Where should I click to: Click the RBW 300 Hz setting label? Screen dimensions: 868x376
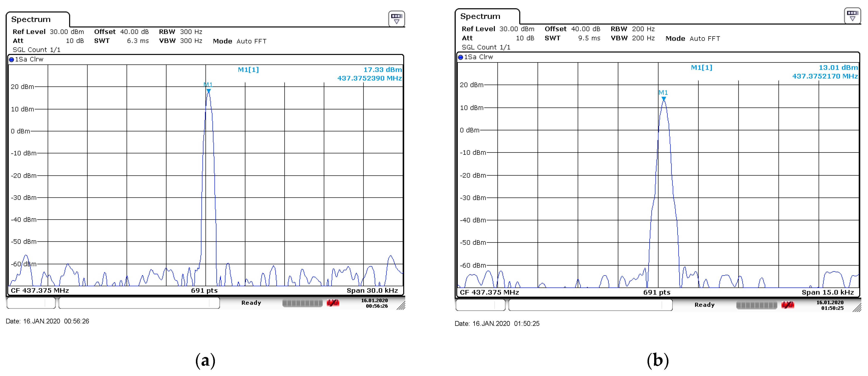(x=180, y=32)
